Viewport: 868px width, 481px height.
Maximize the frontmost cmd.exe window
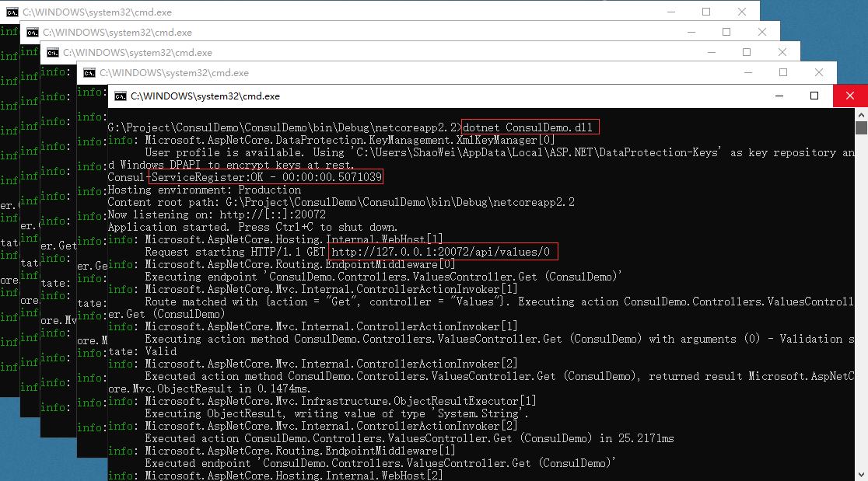click(x=814, y=96)
